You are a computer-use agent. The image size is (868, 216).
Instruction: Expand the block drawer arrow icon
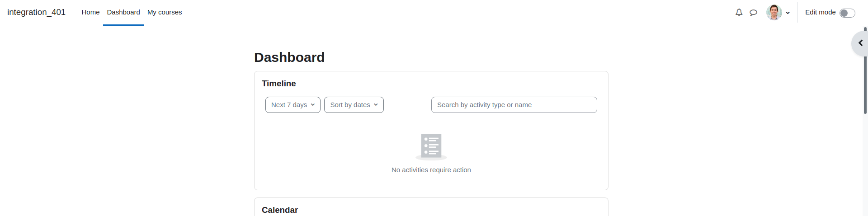coord(861,43)
